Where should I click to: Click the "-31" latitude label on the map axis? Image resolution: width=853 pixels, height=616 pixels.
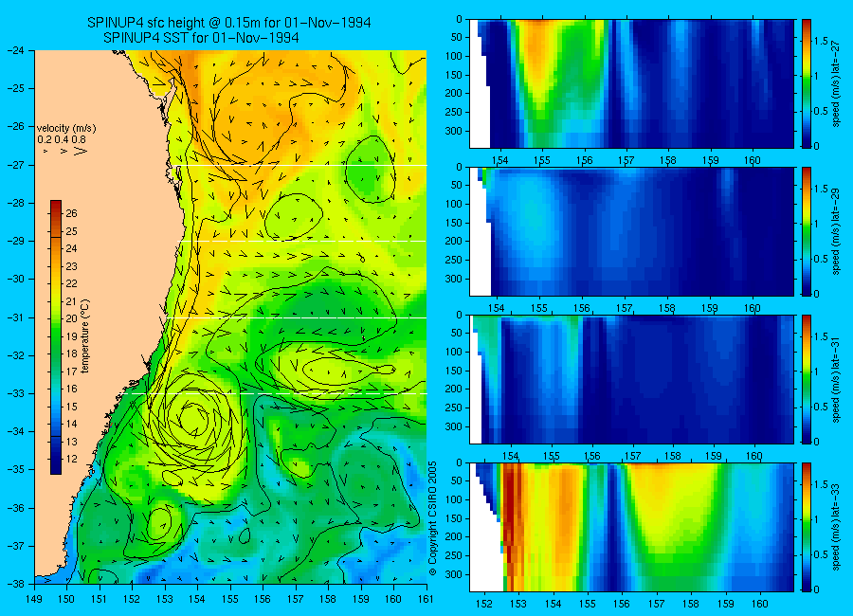[16, 317]
